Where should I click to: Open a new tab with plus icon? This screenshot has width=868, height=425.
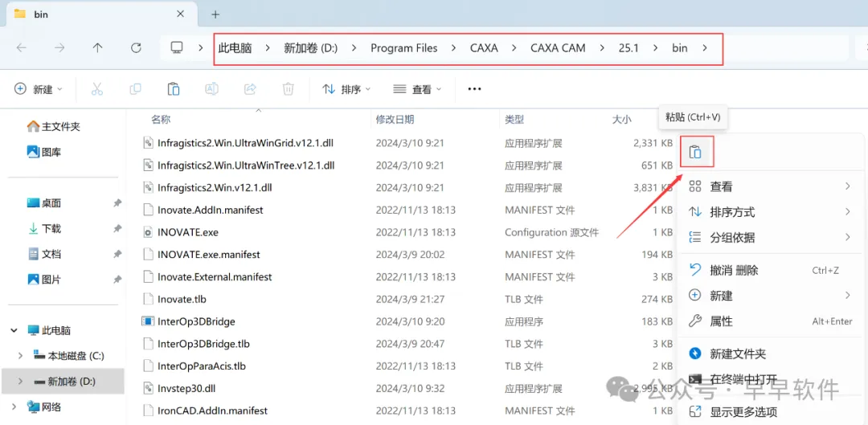pyautogui.click(x=215, y=14)
